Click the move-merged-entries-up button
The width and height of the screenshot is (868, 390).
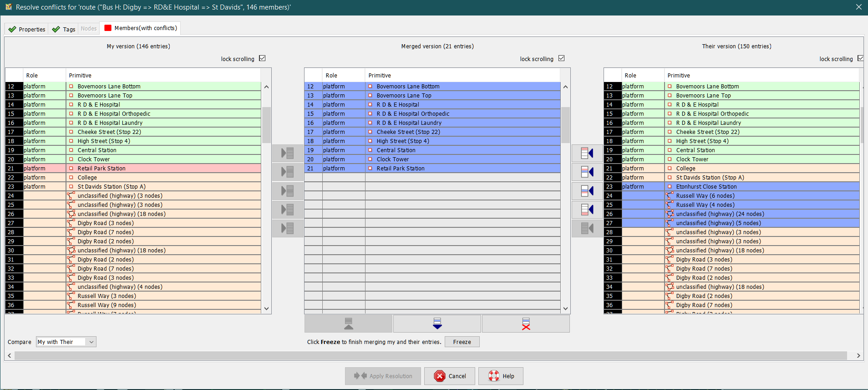[348, 324]
